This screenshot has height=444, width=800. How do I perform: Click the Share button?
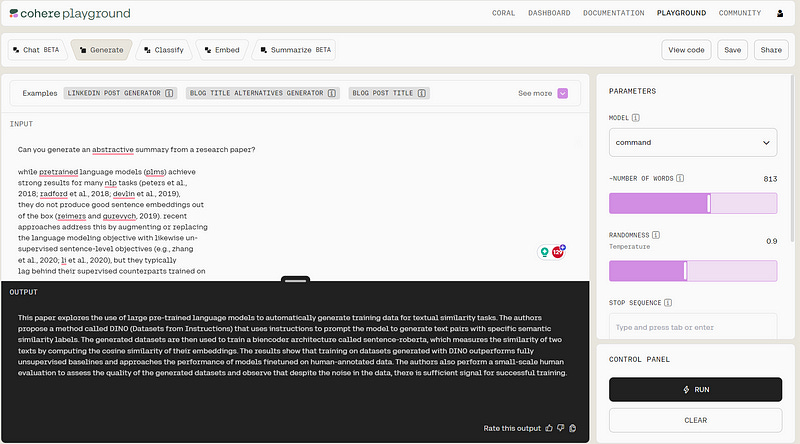(771, 50)
